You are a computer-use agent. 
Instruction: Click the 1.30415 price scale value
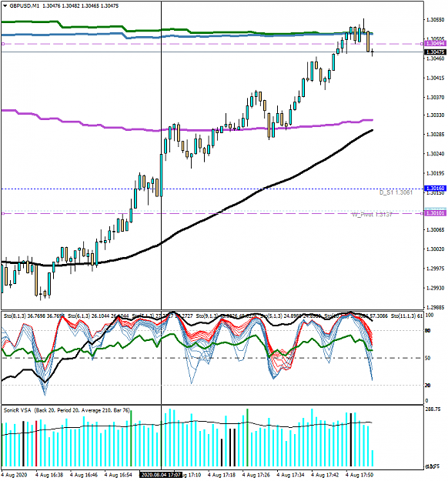coord(436,78)
